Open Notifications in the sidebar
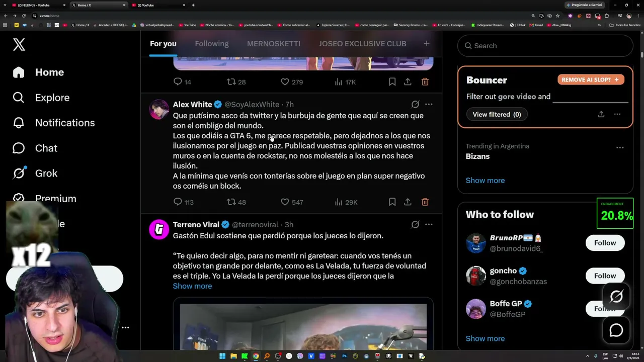This screenshot has height=362, width=644. (x=54, y=123)
